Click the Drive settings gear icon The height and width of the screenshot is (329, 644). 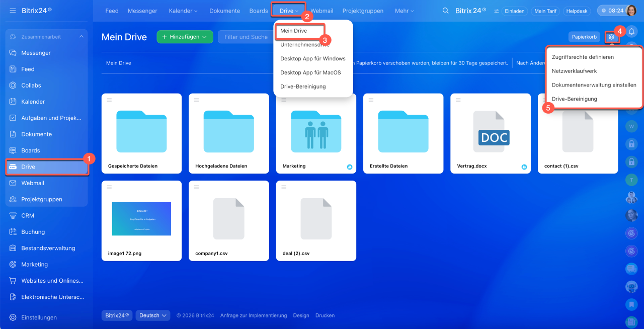[x=611, y=37]
